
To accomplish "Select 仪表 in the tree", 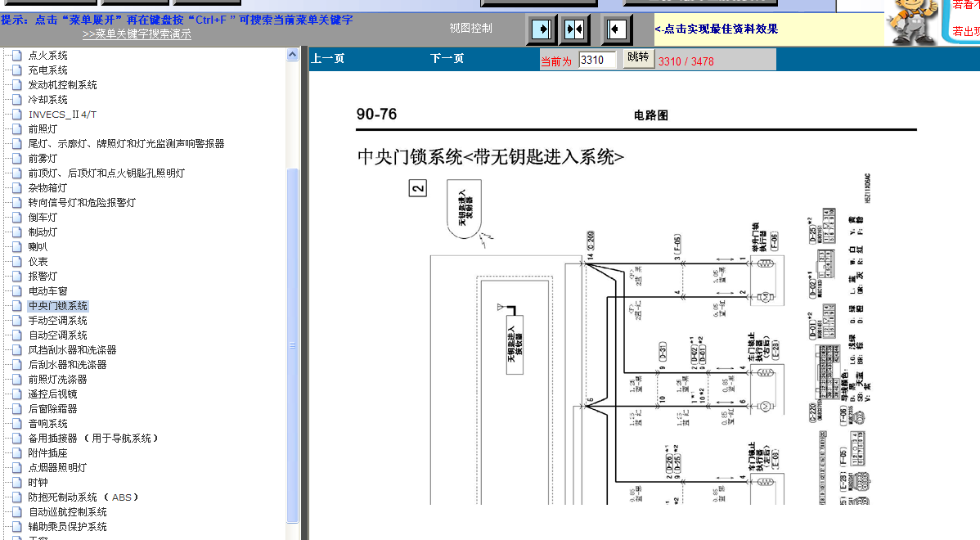I will pos(38,262).
